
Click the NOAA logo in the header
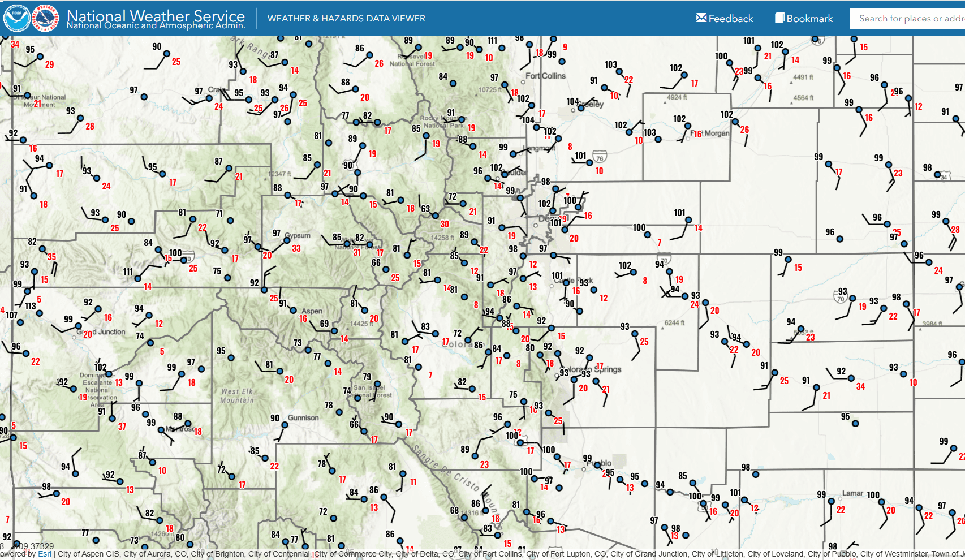tap(16, 18)
